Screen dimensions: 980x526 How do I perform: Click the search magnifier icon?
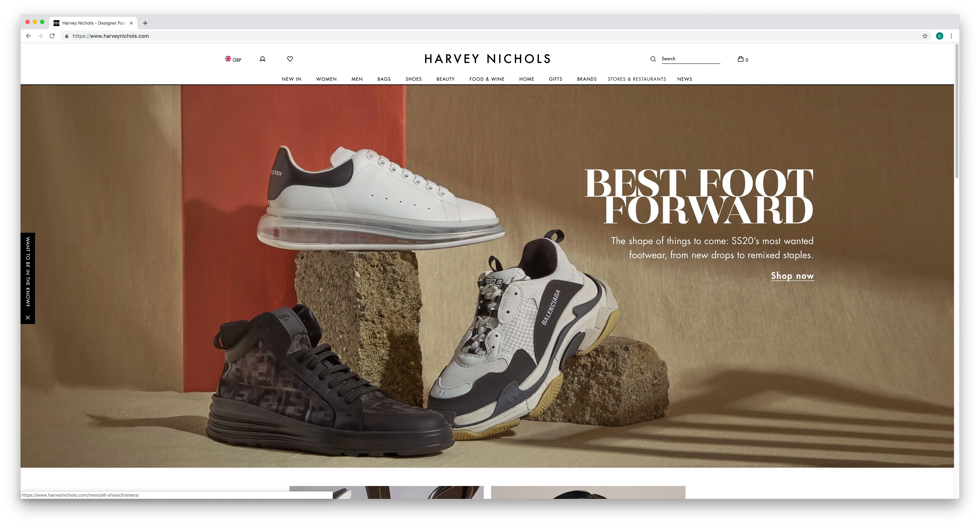coord(653,59)
